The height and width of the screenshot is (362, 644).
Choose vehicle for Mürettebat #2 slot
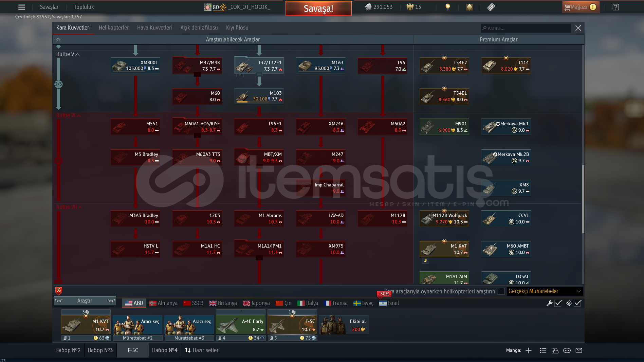click(x=137, y=325)
